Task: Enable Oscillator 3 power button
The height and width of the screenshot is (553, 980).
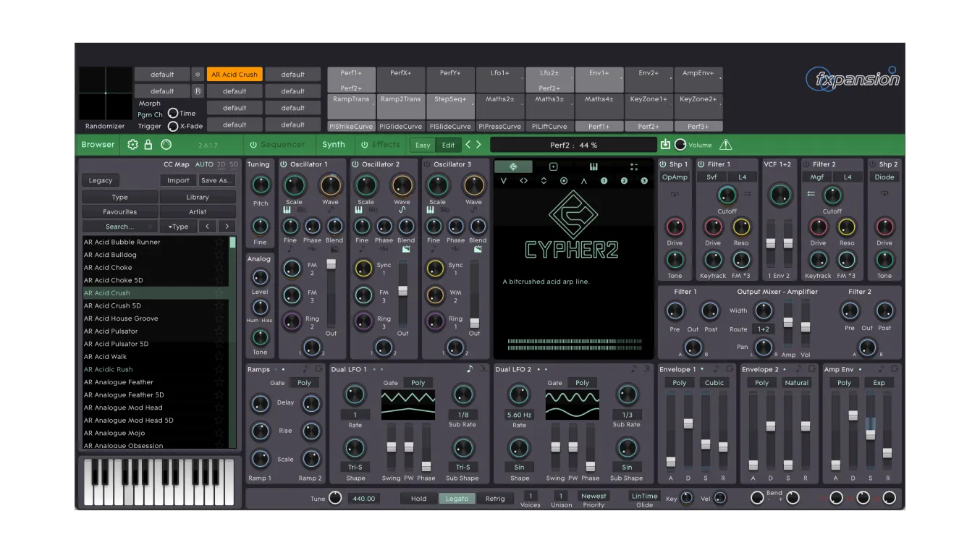Action: [x=427, y=164]
